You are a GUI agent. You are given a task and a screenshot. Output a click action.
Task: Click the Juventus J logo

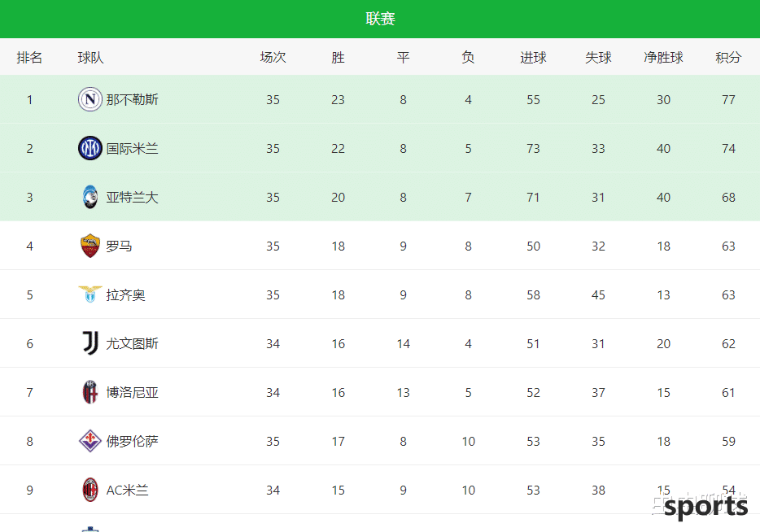pos(90,343)
